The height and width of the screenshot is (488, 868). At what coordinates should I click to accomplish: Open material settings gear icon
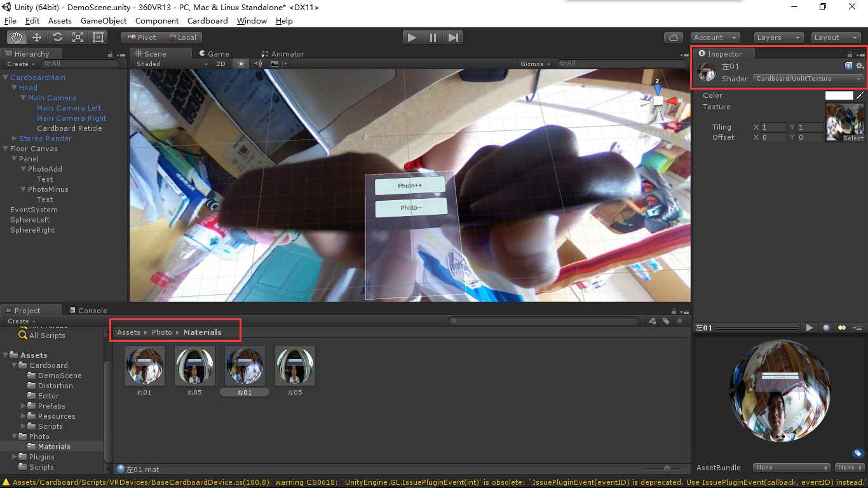pos(860,66)
